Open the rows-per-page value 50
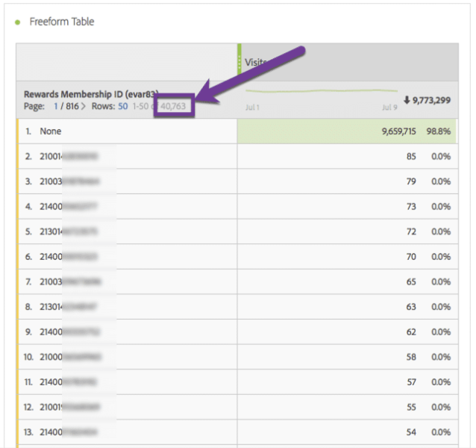 coord(123,106)
